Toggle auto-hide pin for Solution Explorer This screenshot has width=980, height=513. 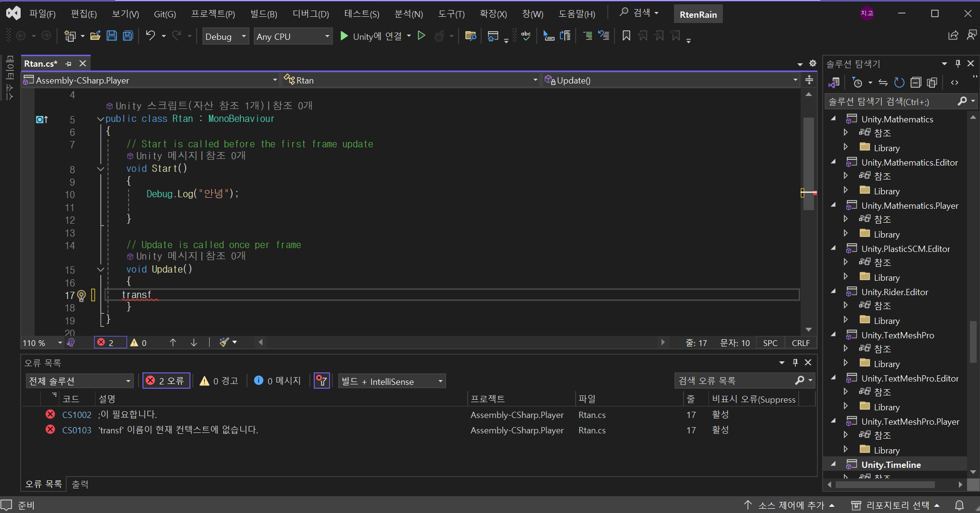coord(958,63)
